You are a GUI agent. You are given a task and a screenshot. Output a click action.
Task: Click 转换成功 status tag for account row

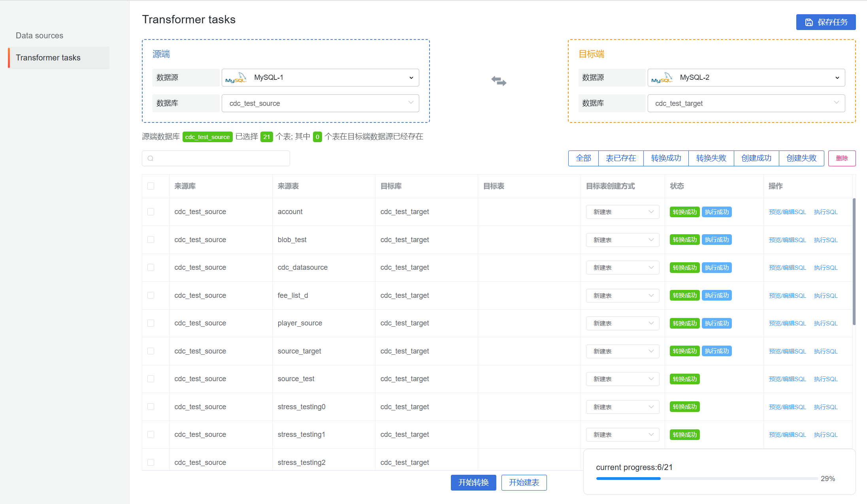pos(684,212)
